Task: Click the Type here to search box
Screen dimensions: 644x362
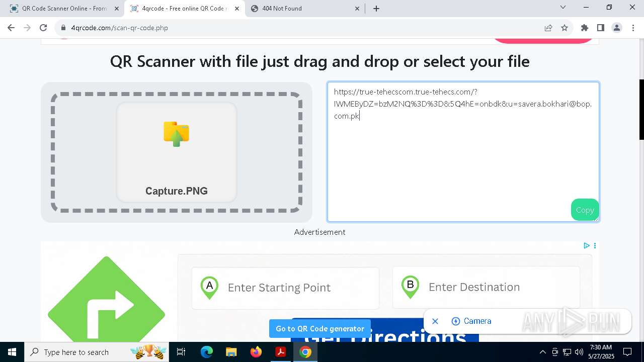Action: coord(97,352)
